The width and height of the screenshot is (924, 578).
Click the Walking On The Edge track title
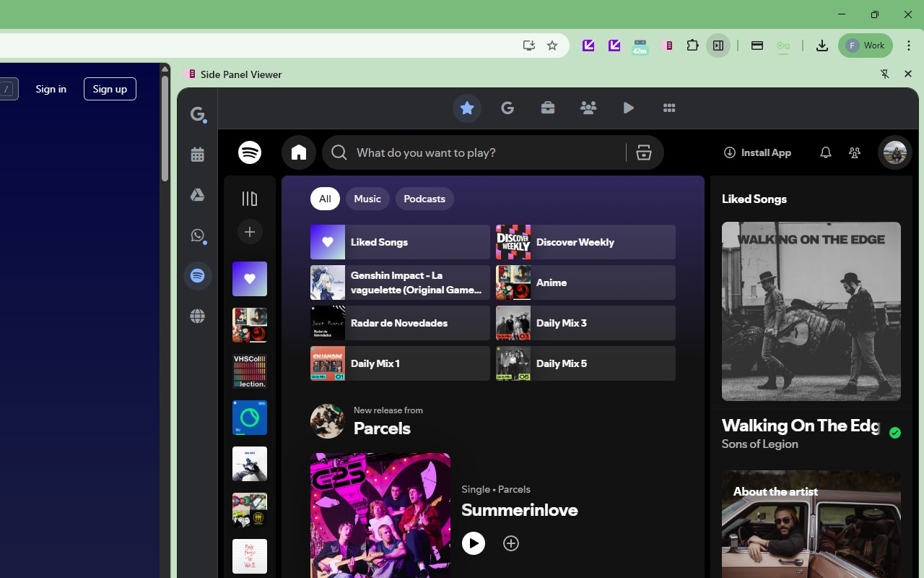[x=801, y=426]
